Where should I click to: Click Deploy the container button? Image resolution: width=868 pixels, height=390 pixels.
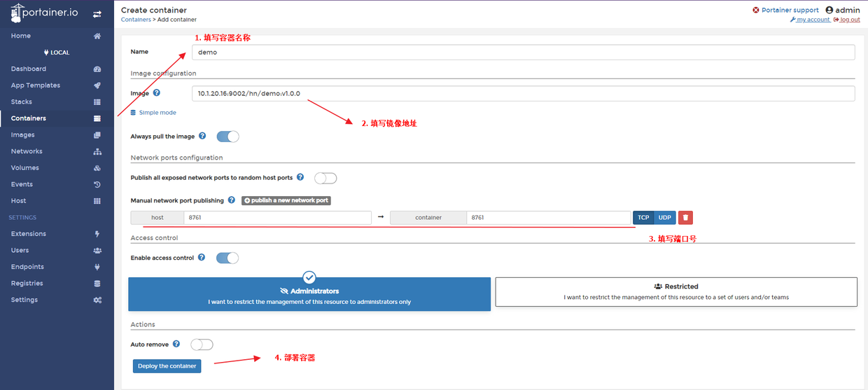tap(167, 366)
